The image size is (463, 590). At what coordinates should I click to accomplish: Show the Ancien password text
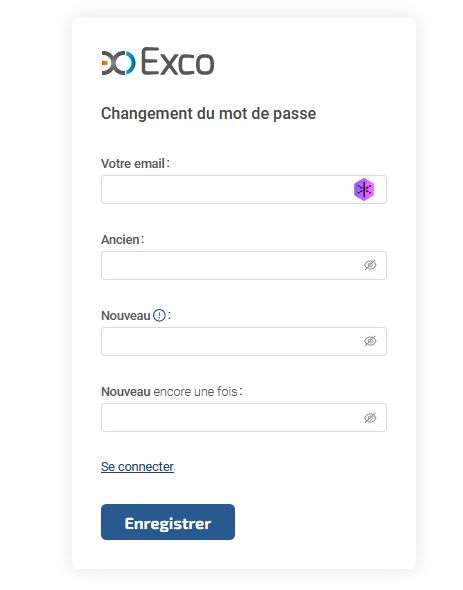click(x=370, y=265)
